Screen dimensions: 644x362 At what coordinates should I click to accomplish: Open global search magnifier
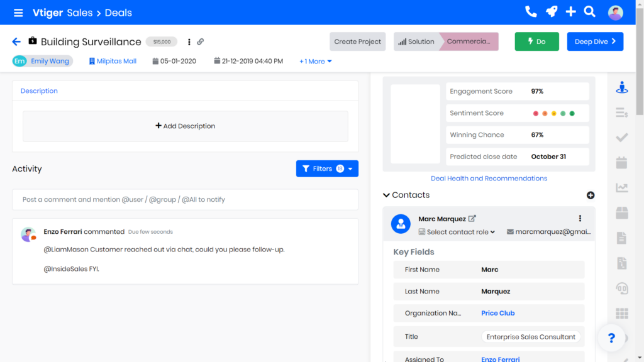click(x=589, y=12)
